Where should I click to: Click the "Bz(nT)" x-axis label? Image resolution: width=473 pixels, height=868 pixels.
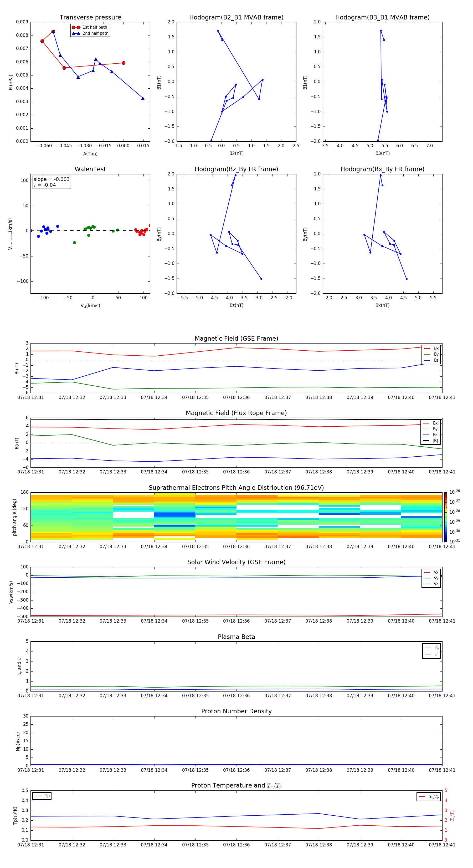point(236,305)
